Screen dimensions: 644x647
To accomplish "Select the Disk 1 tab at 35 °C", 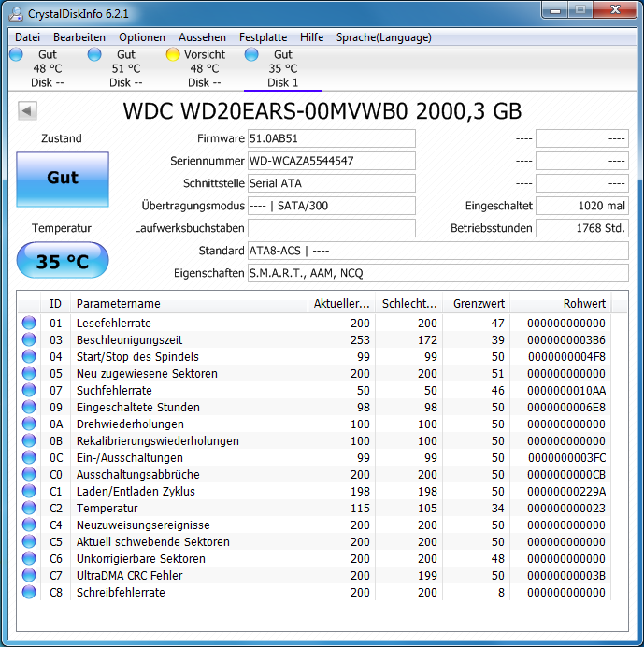I will (x=283, y=68).
